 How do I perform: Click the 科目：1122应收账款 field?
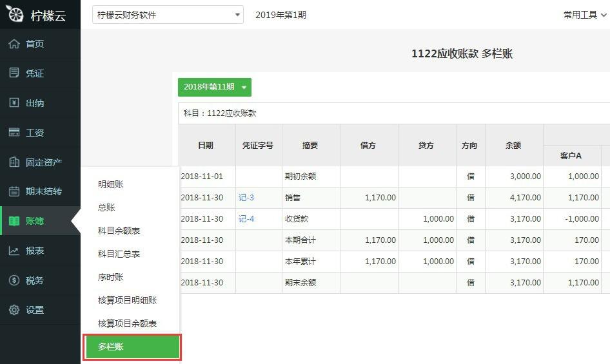(394, 113)
